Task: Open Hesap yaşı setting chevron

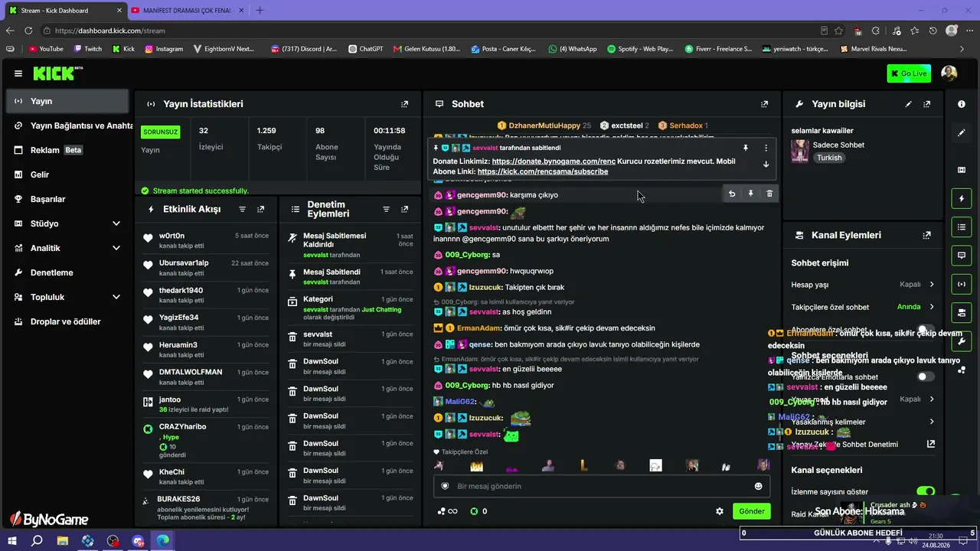Action: coord(932,285)
